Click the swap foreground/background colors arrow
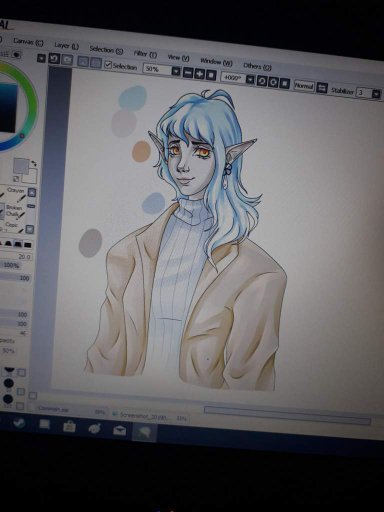This screenshot has width=384, height=512. click(x=34, y=163)
